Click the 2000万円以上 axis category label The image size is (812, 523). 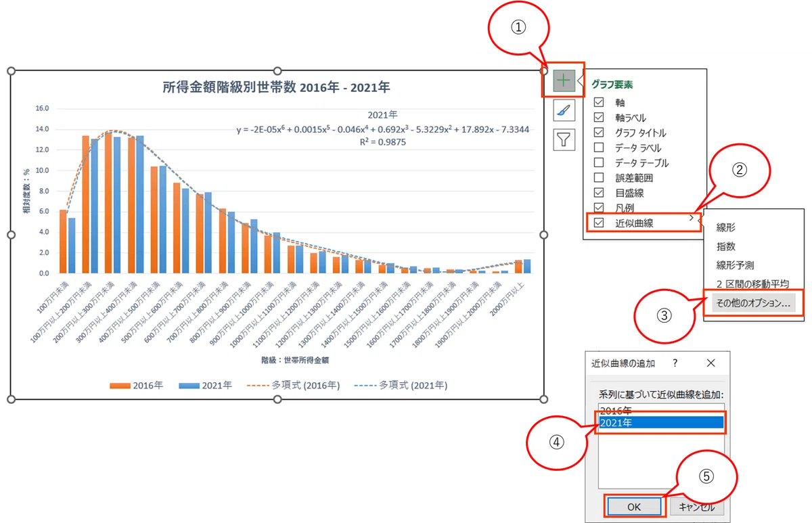tap(509, 298)
